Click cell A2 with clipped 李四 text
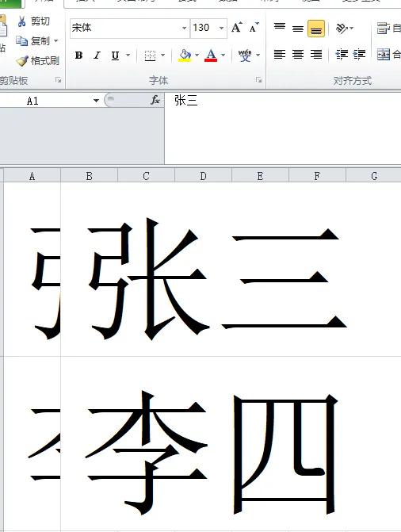The image size is (401, 532). coord(32,444)
